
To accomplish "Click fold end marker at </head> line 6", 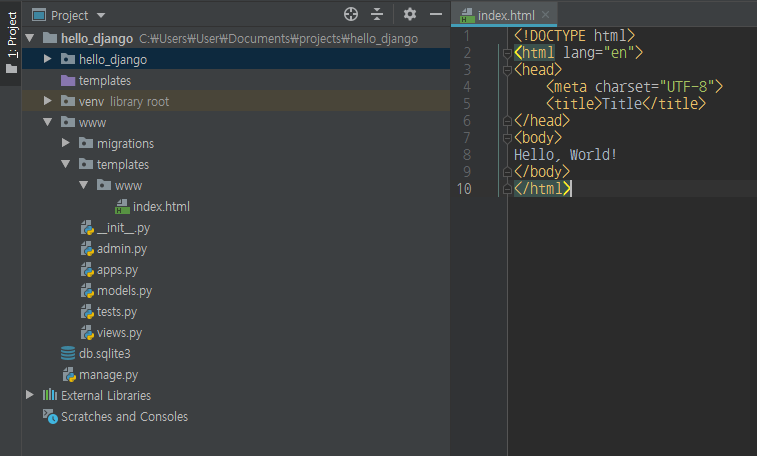I will (507, 121).
